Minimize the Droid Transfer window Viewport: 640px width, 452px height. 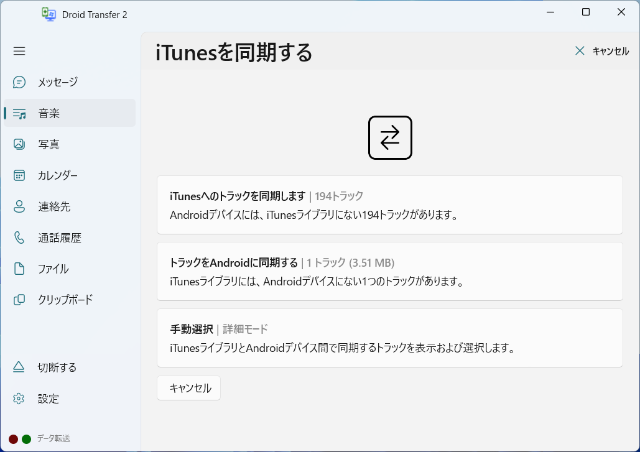coord(550,12)
